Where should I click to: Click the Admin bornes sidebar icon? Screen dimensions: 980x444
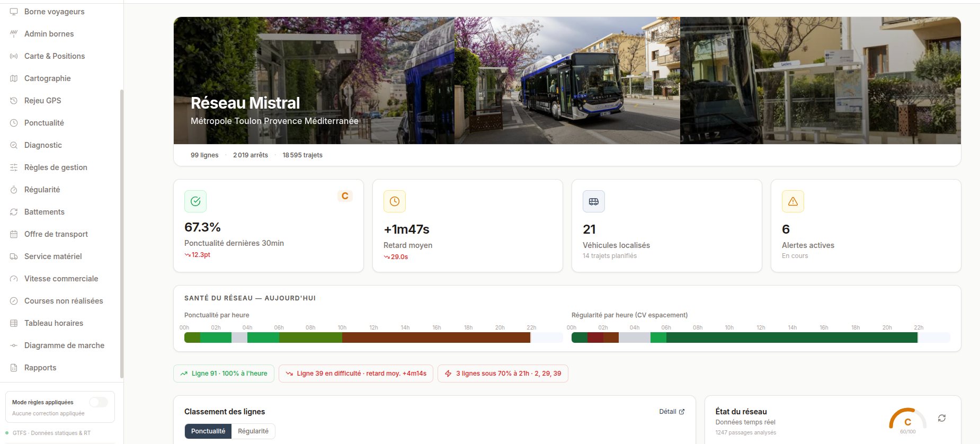tap(14, 34)
